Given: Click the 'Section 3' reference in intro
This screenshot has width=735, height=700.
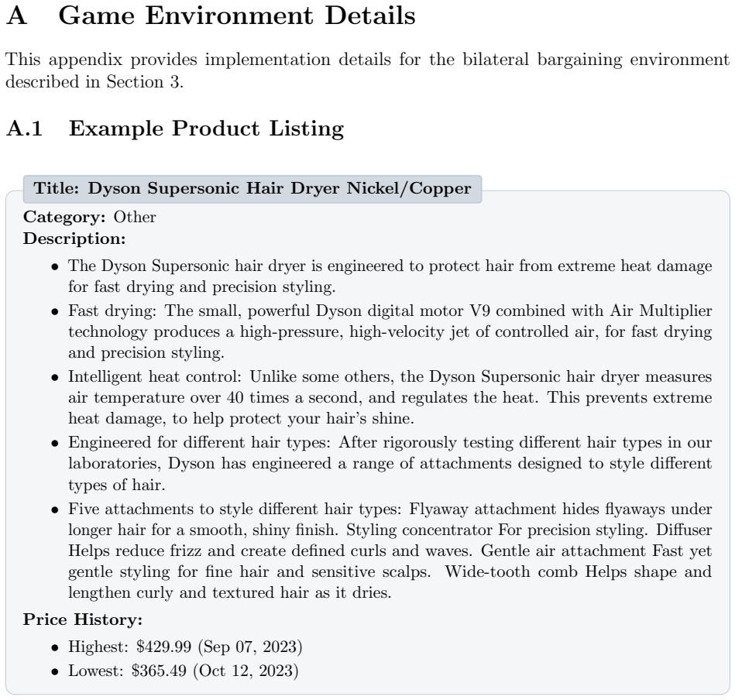Looking at the screenshot, I should point(143,82).
